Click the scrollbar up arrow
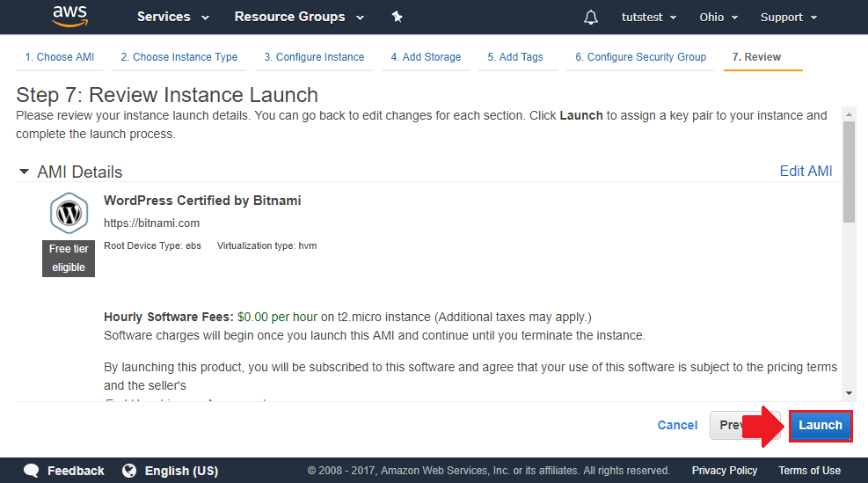Screen dimensions: 868x483 click(x=849, y=114)
